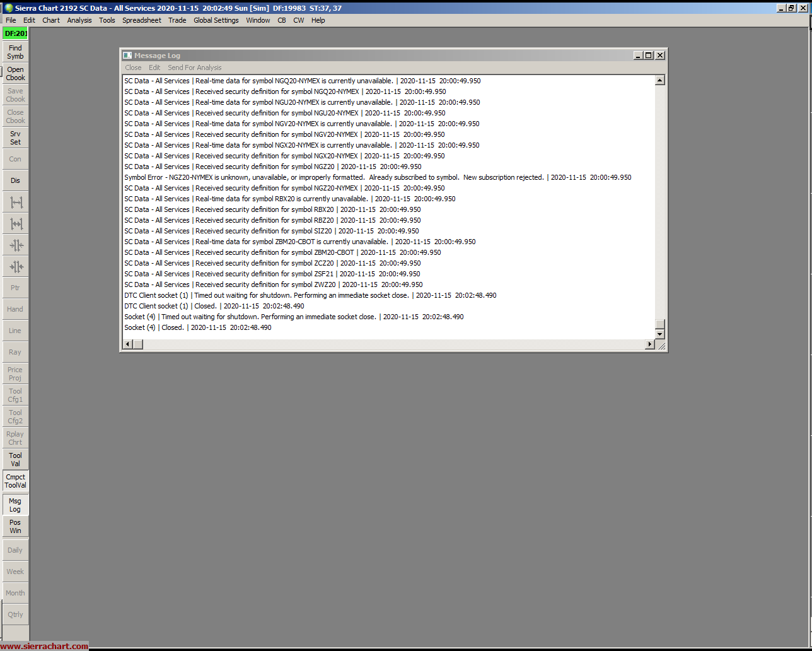Select the Line drawing tool
Screen dimensions: 812x651
coord(15,331)
